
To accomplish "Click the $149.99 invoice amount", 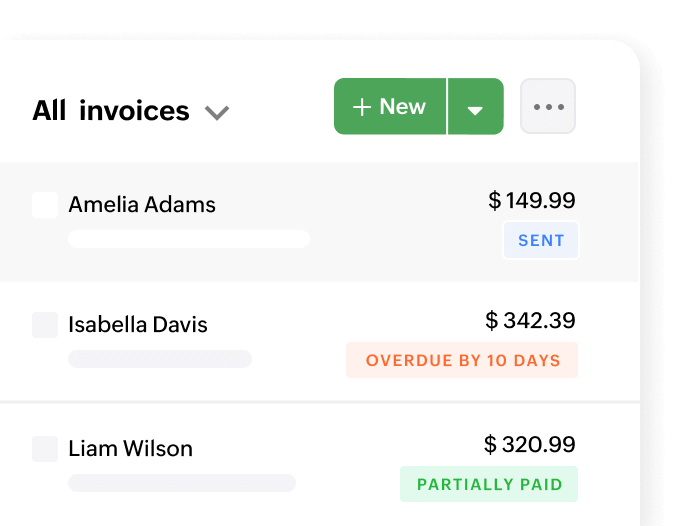I will tap(532, 201).
